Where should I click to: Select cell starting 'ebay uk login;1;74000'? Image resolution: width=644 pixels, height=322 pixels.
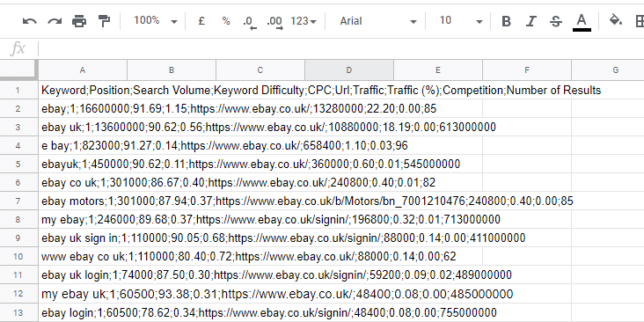83,274
